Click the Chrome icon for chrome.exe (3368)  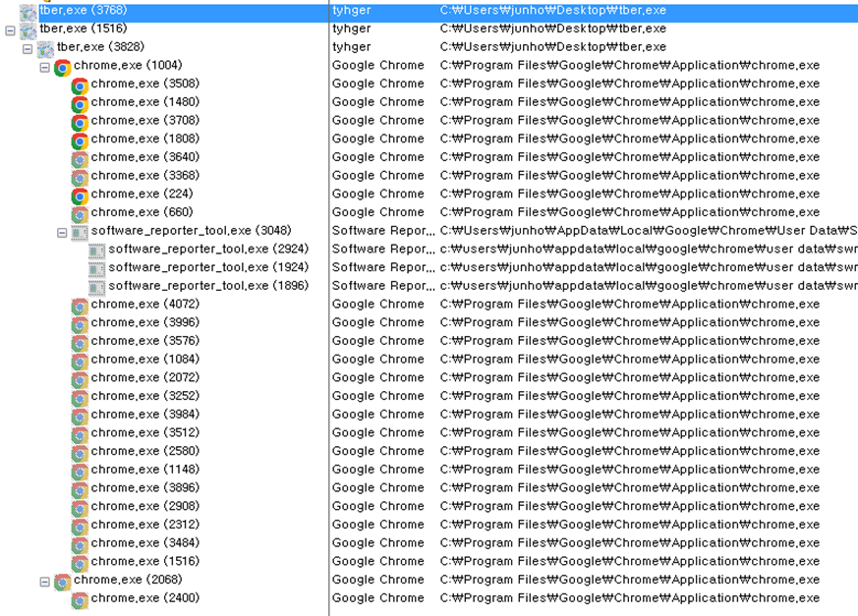click(x=80, y=178)
